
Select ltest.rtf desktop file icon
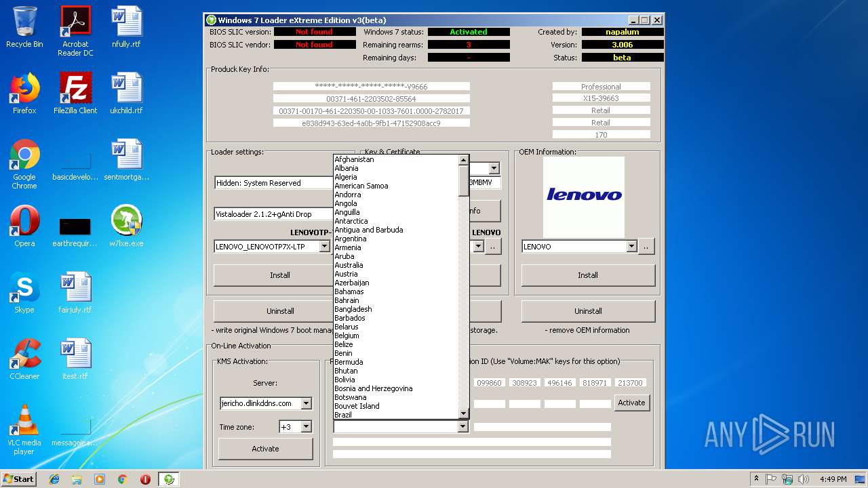point(75,359)
